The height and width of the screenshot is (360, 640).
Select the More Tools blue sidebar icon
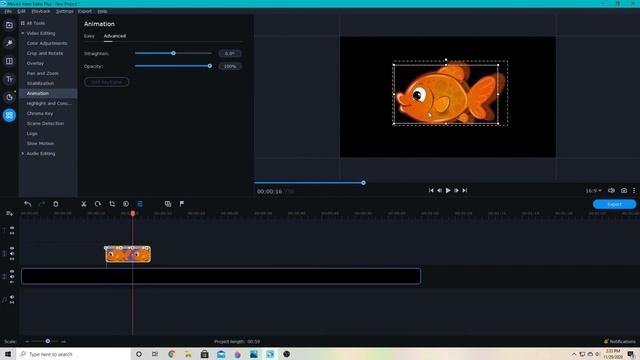9,115
